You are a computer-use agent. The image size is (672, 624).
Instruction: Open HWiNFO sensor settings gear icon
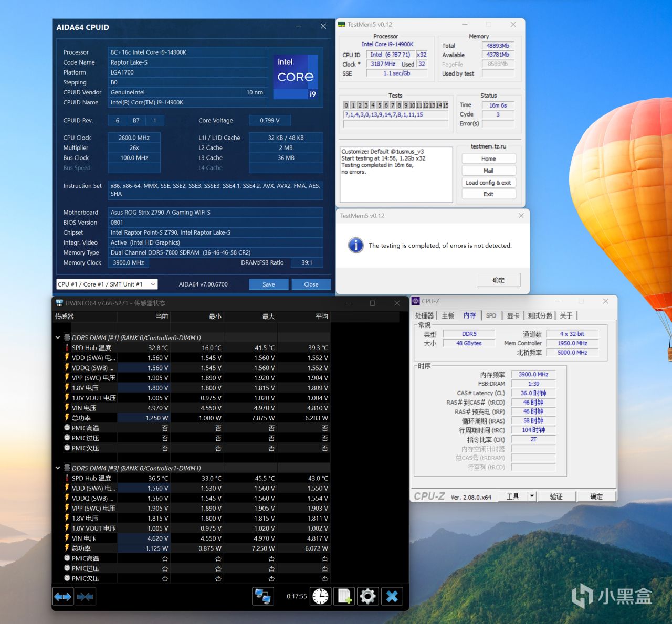tap(368, 596)
